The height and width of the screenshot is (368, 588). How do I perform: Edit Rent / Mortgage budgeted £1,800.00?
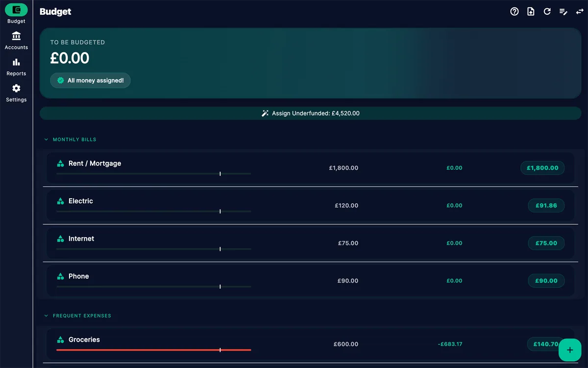click(x=343, y=168)
